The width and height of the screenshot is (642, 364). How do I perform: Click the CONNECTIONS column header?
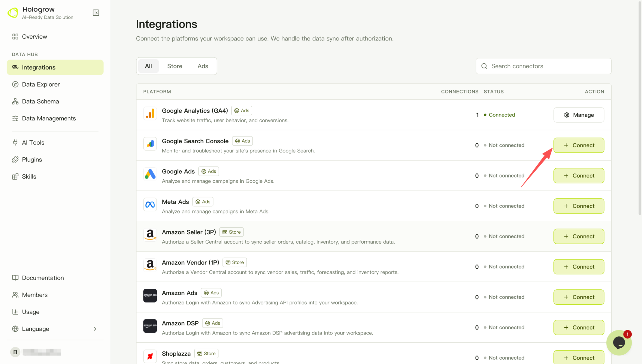460,92
